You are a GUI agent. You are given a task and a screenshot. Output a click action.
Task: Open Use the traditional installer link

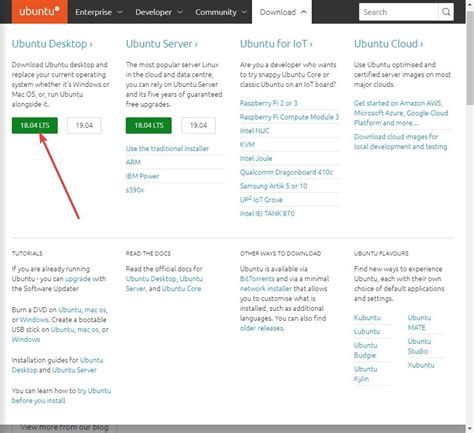click(x=167, y=149)
